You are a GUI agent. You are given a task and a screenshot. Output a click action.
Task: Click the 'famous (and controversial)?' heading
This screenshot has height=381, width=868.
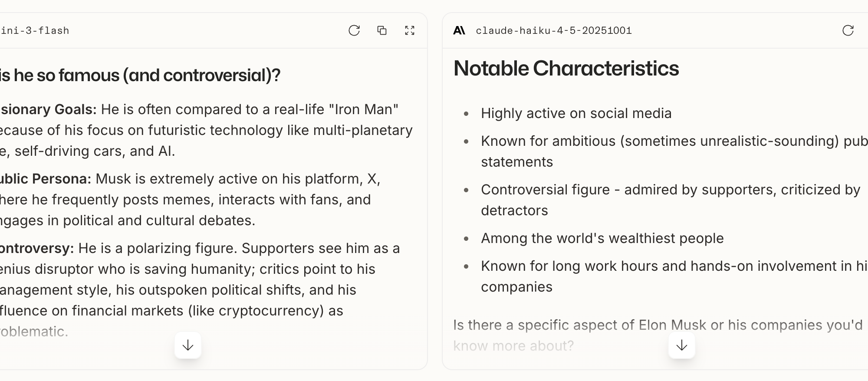coord(140,76)
